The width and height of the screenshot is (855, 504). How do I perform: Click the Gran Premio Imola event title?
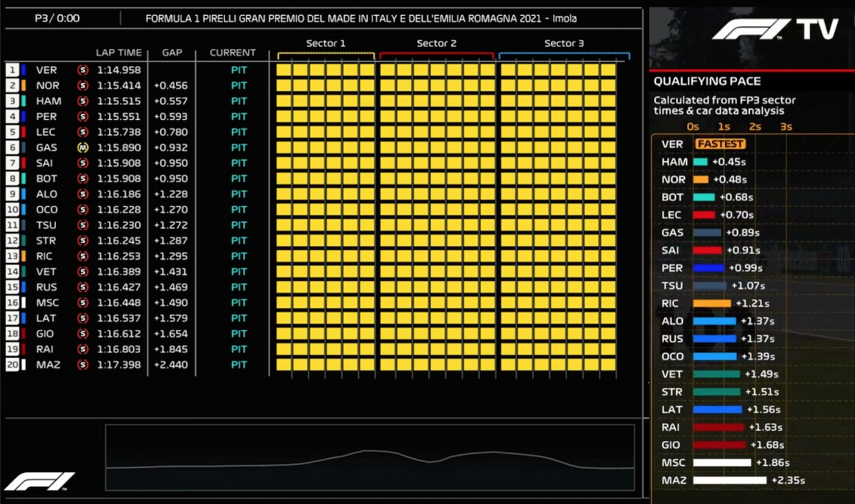[x=361, y=19]
